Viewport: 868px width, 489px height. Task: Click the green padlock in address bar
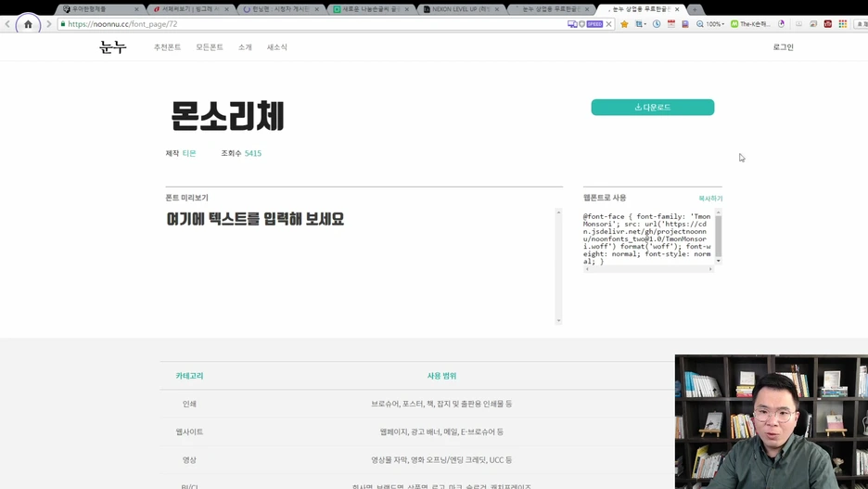[62, 24]
